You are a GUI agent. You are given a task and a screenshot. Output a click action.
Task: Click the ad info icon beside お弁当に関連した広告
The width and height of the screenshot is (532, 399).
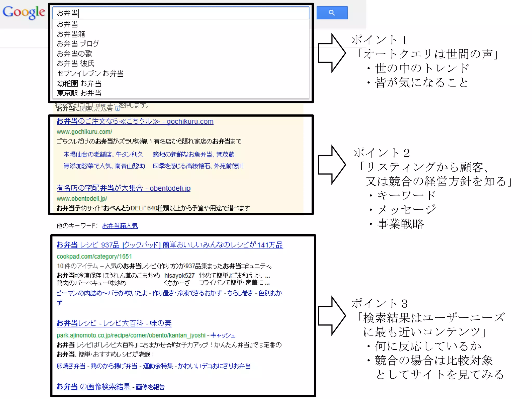[117, 108]
